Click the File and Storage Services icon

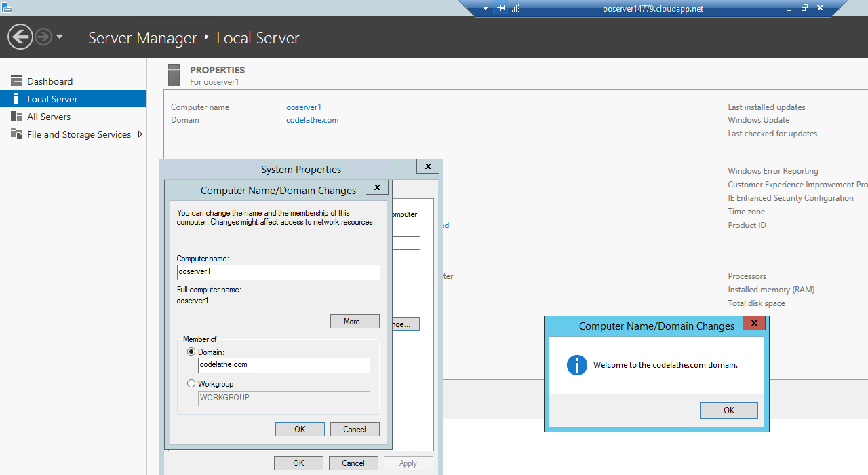(16, 134)
